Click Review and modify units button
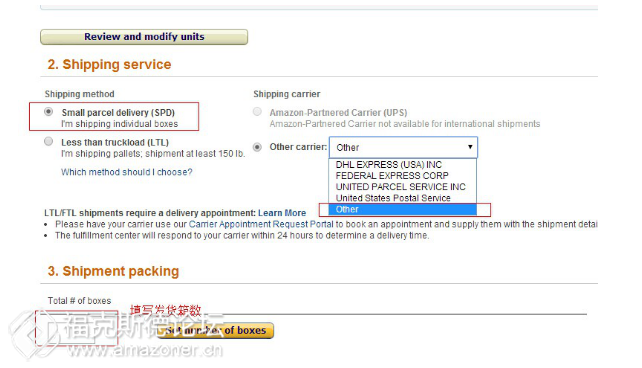The image size is (642, 368). (144, 37)
